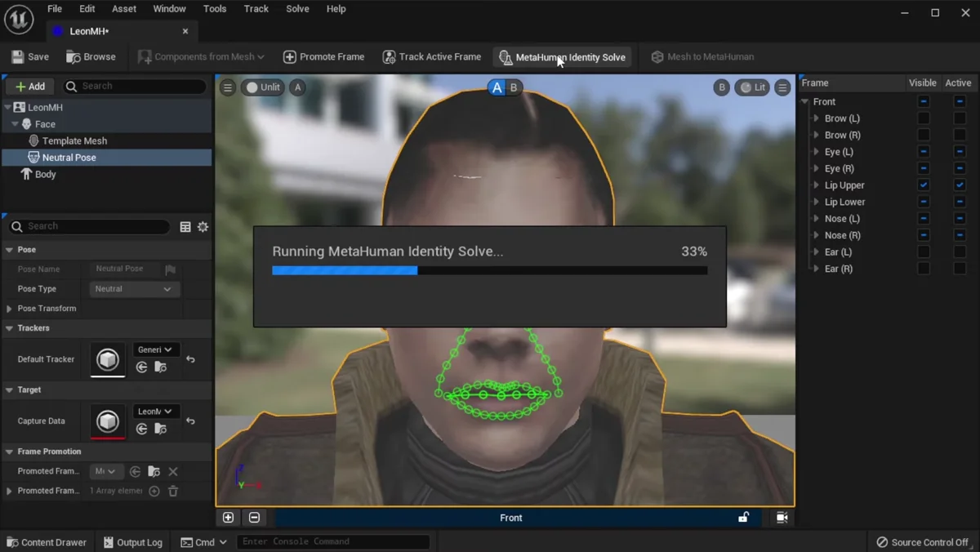Delete all Promoted Frames array elements

pos(173,491)
